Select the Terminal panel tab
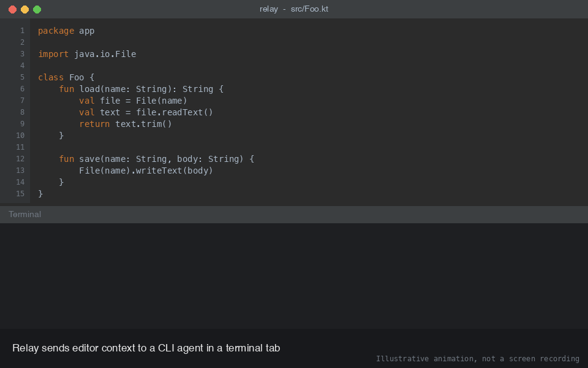This screenshot has height=368, width=588. tap(24, 215)
